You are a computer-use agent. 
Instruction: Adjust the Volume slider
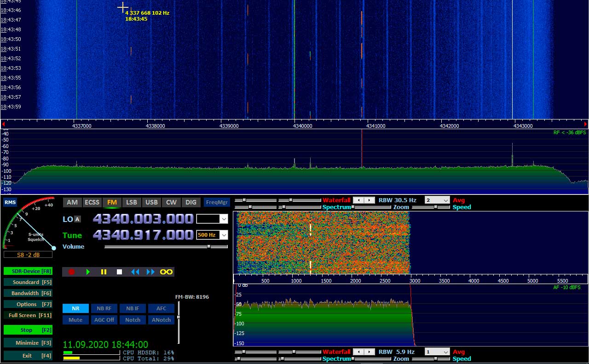166,246
